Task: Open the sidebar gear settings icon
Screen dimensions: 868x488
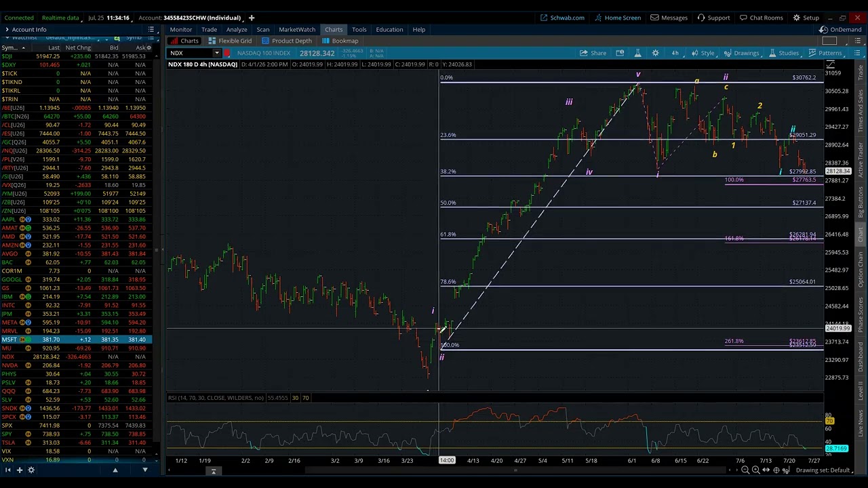Action: coord(31,470)
